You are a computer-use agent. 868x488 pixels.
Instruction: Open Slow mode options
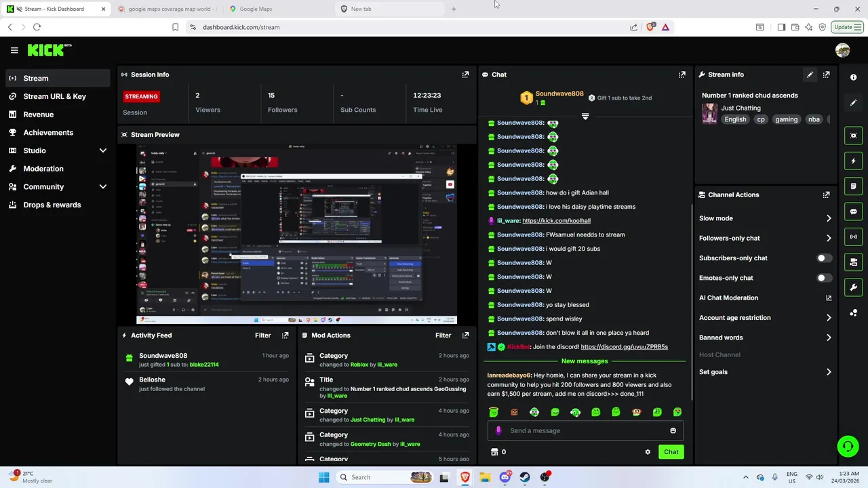pyautogui.click(x=765, y=218)
